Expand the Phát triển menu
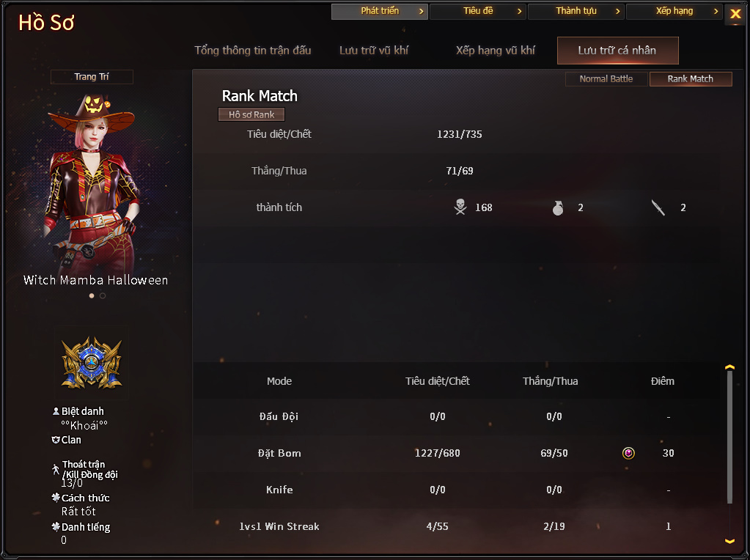 coord(380,11)
